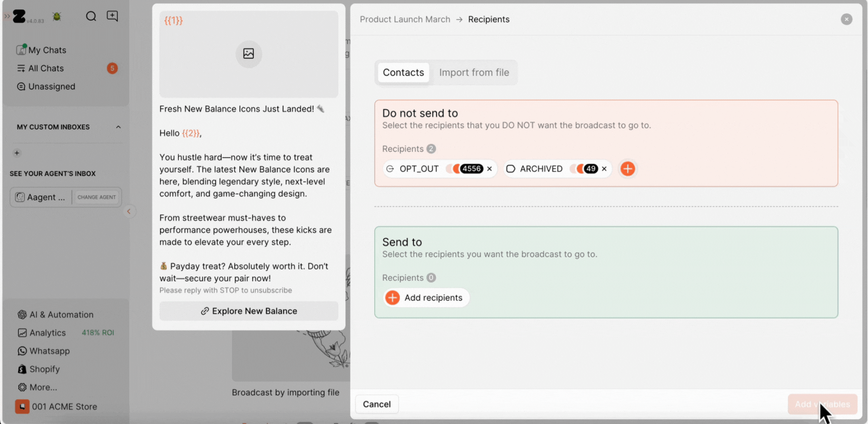Collapse the sidebar with chevron arrow

(129, 211)
